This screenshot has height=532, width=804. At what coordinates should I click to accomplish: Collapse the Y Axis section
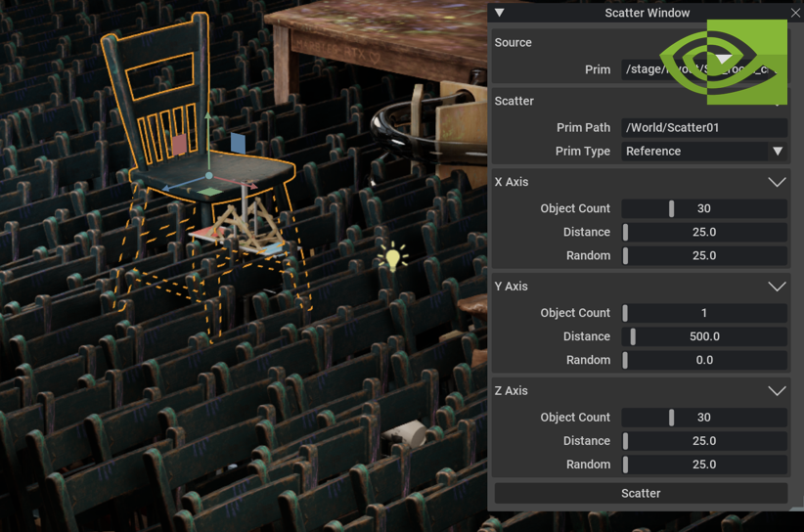(x=777, y=287)
